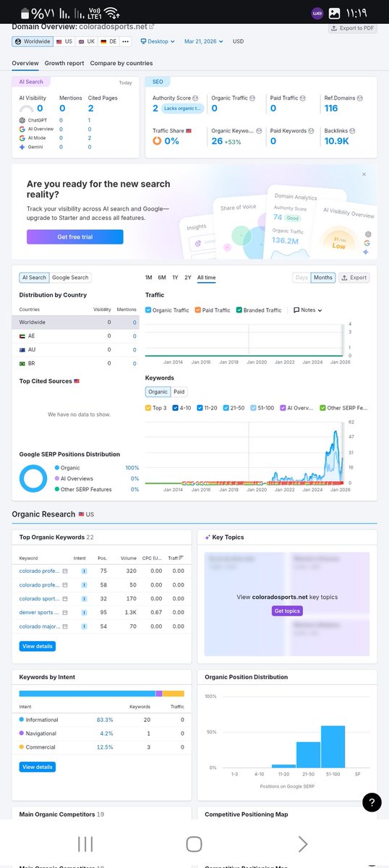Choose the 1M time range
The height and width of the screenshot is (868, 389).
pos(149,278)
